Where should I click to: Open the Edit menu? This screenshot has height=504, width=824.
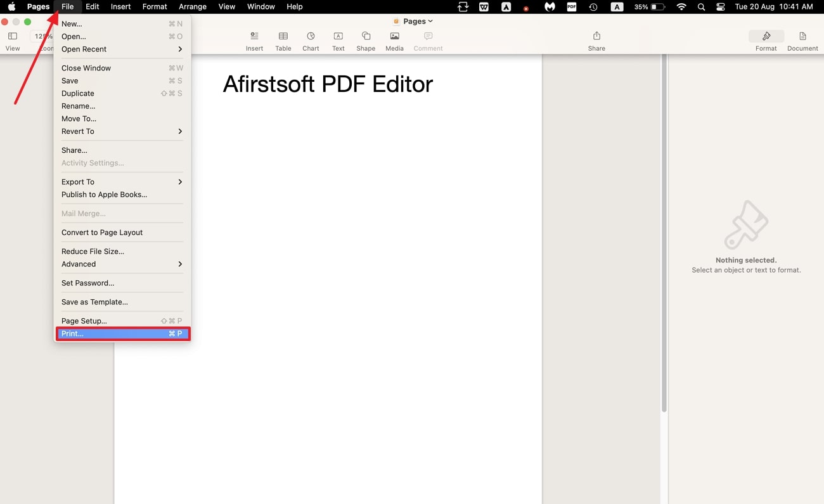pyautogui.click(x=93, y=6)
